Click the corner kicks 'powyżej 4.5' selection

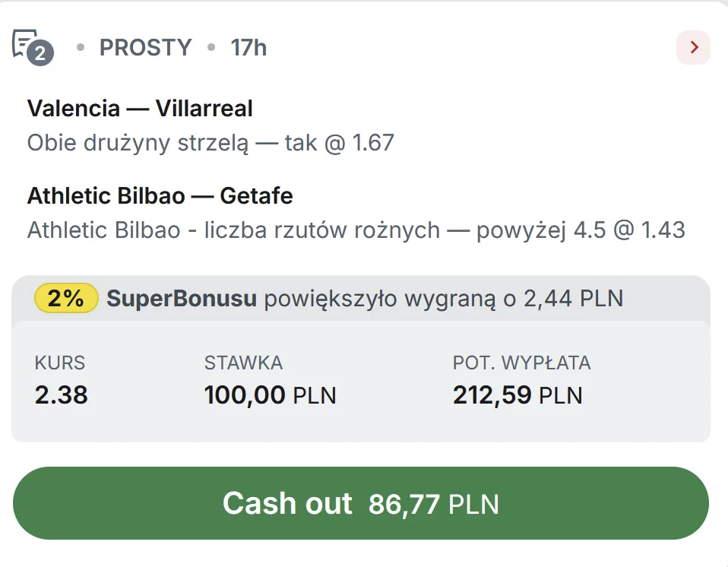tap(356, 230)
